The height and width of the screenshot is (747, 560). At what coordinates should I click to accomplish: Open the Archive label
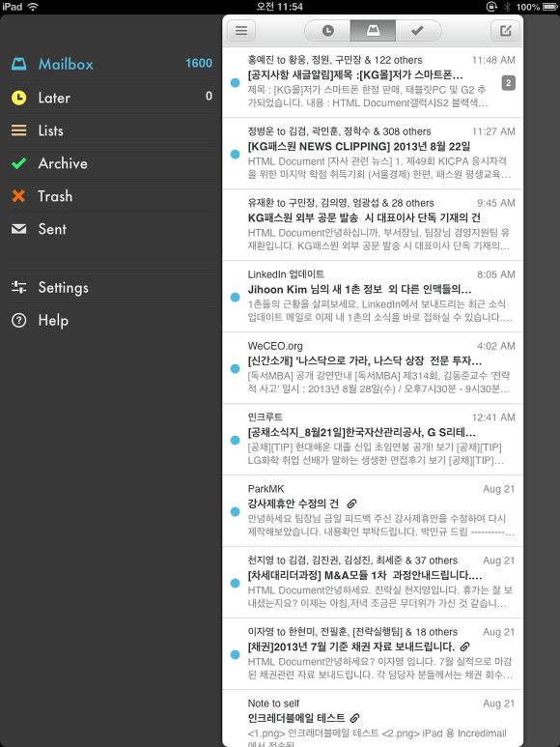click(63, 163)
